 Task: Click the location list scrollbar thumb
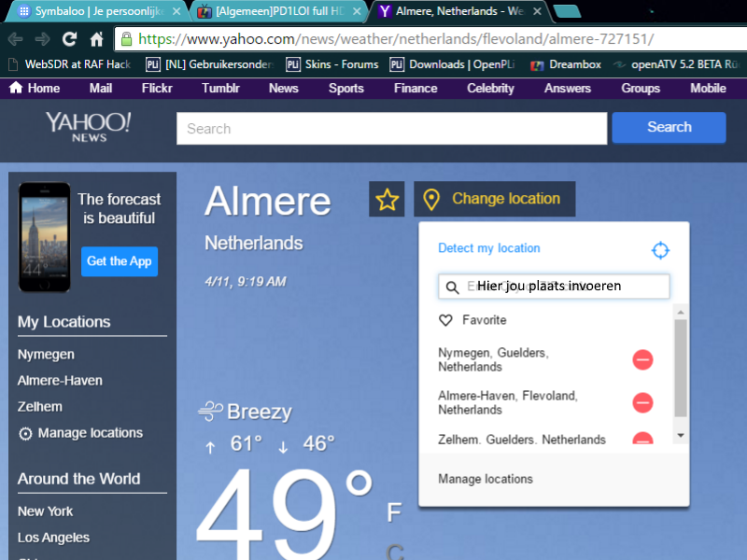coord(681,368)
